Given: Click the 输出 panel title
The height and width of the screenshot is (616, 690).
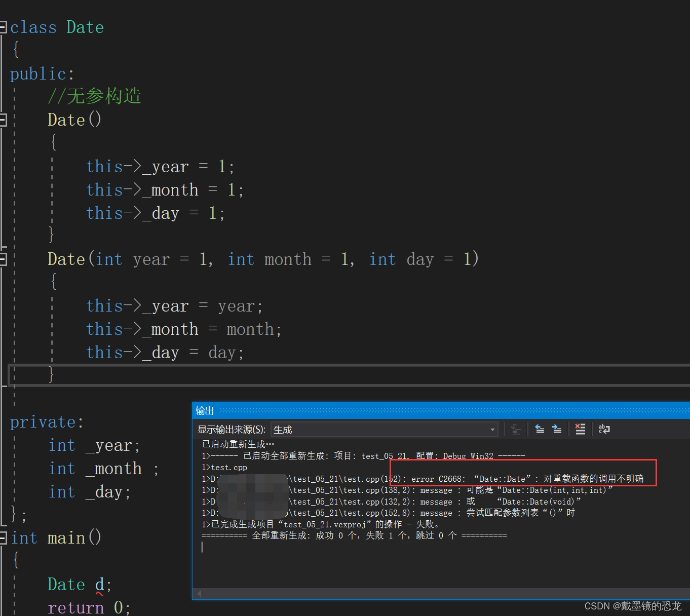Looking at the screenshot, I should coord(205,411).
